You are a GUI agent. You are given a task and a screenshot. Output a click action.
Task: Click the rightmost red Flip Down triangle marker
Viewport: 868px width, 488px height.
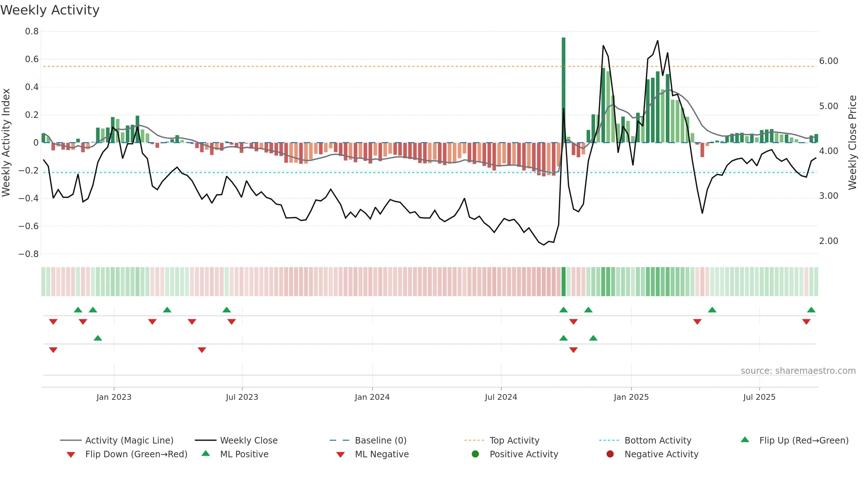point(806,322)
